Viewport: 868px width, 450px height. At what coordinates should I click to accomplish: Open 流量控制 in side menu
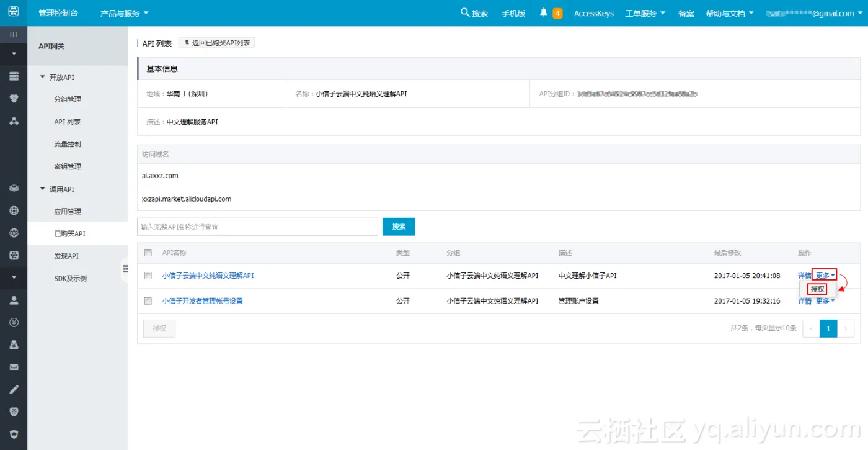(x=68, y=144)
